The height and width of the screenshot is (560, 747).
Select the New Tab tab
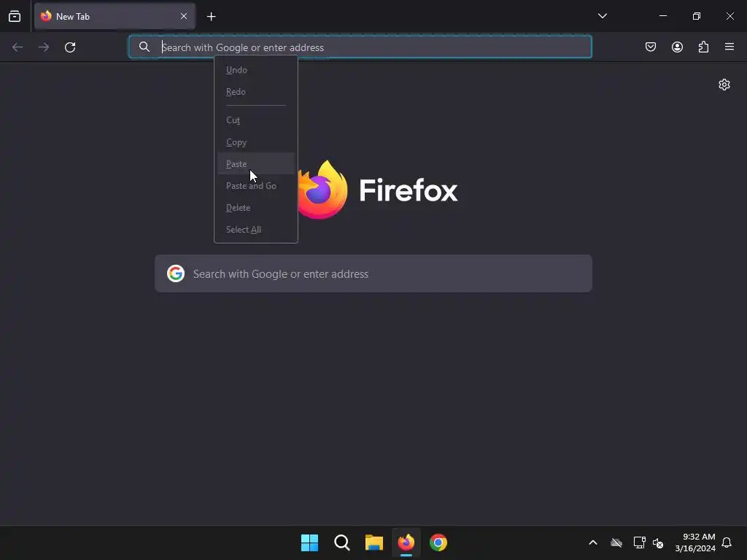point(115,16)
